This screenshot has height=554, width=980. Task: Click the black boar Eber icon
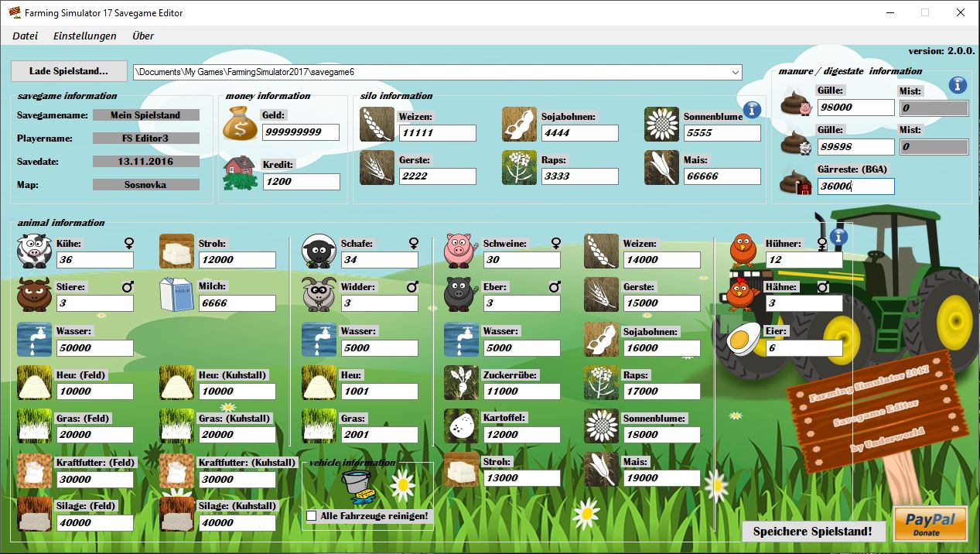point(461,295)
